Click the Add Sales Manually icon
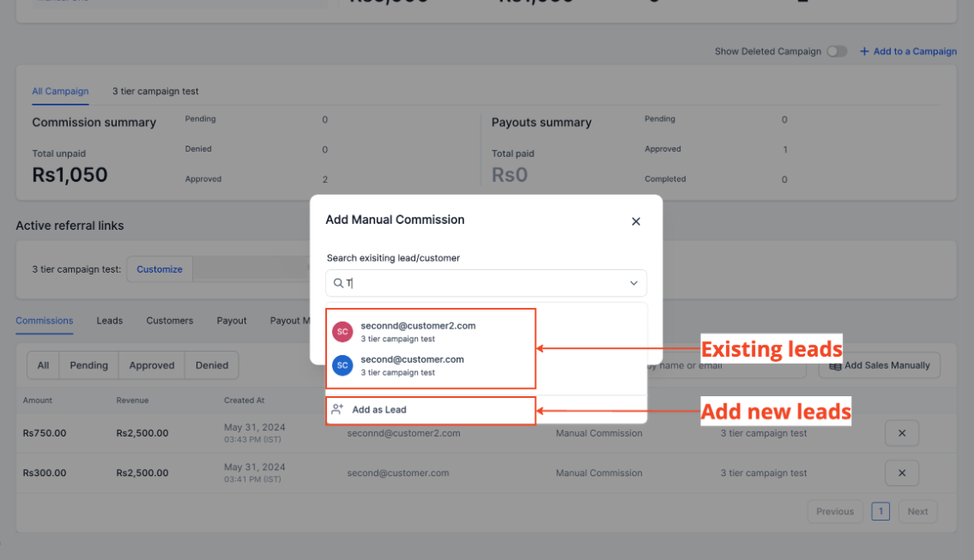Screen dimensions: 974x560 (835, 366)
